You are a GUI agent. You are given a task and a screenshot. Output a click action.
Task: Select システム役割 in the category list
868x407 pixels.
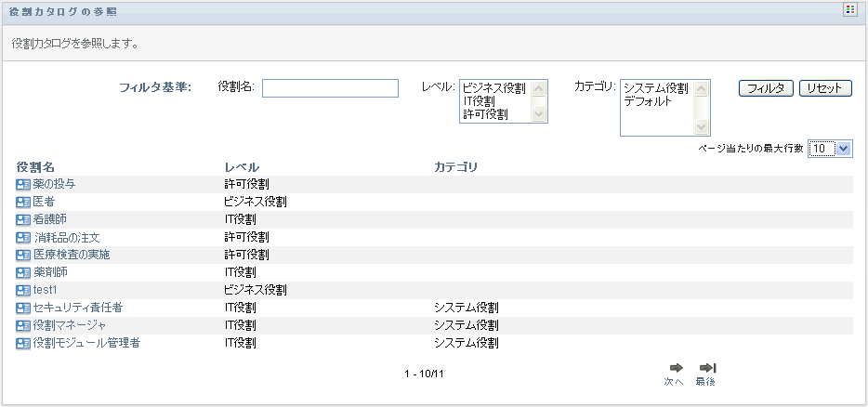pos(656,88)
